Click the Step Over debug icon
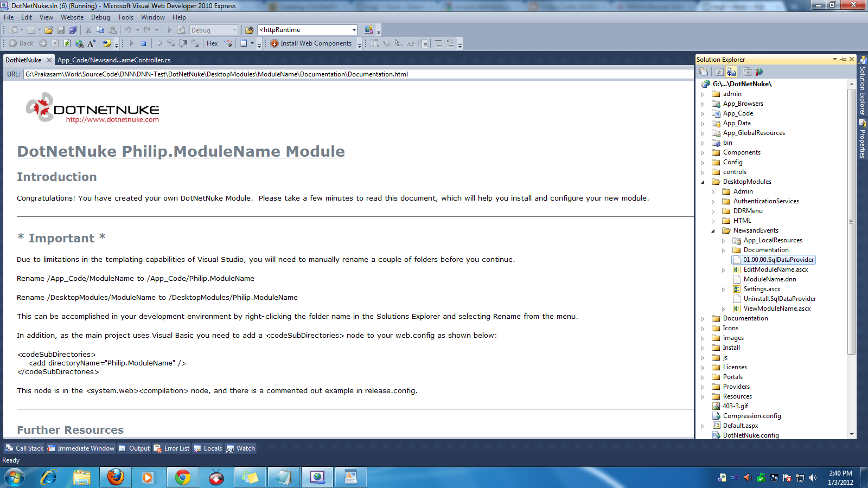Viewport: 868px width, 488px height. 183,43
